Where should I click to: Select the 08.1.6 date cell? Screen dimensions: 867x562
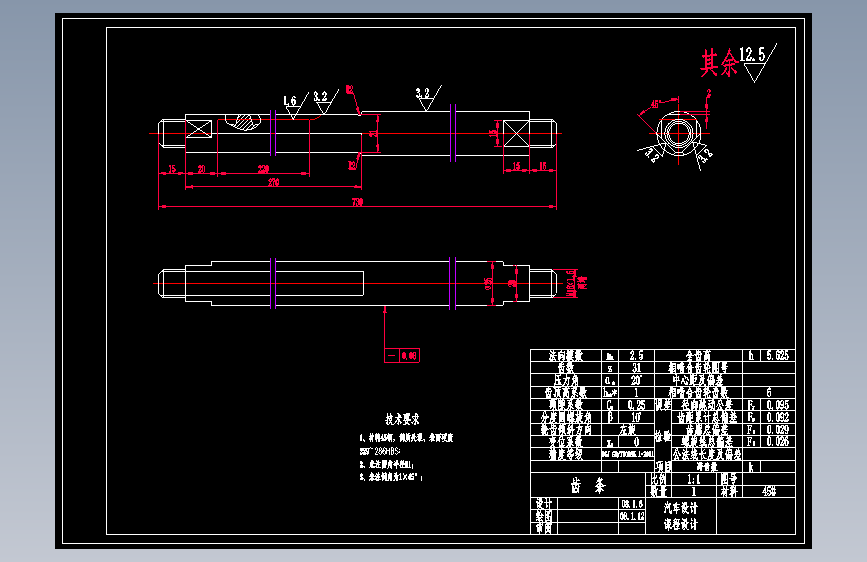coord(632,504)
